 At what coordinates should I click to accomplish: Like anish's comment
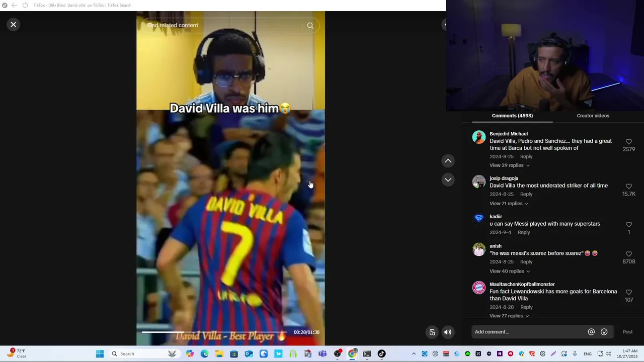point(628,254)
